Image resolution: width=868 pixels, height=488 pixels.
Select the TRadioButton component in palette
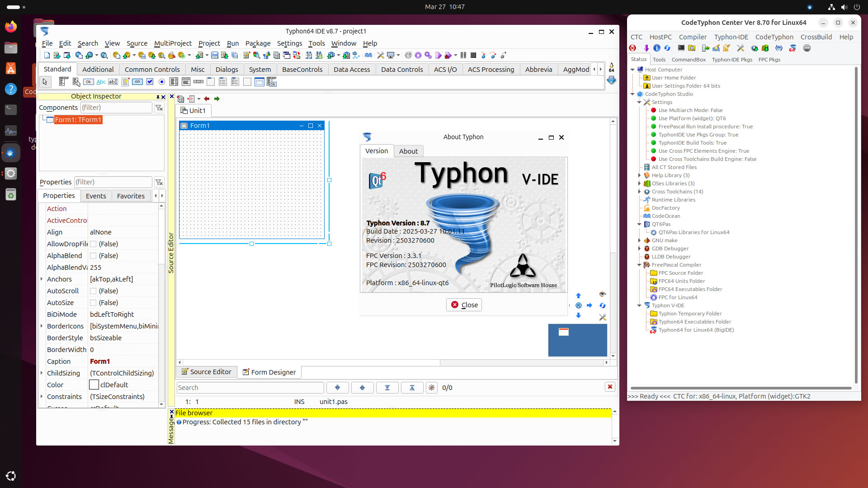point(162,82)
